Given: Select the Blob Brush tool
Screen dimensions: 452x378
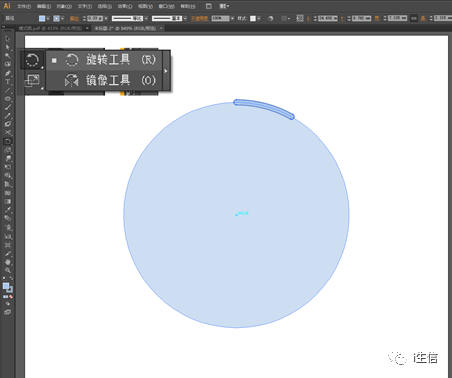Looking at the screenshot, I should (x=8, y=124).
